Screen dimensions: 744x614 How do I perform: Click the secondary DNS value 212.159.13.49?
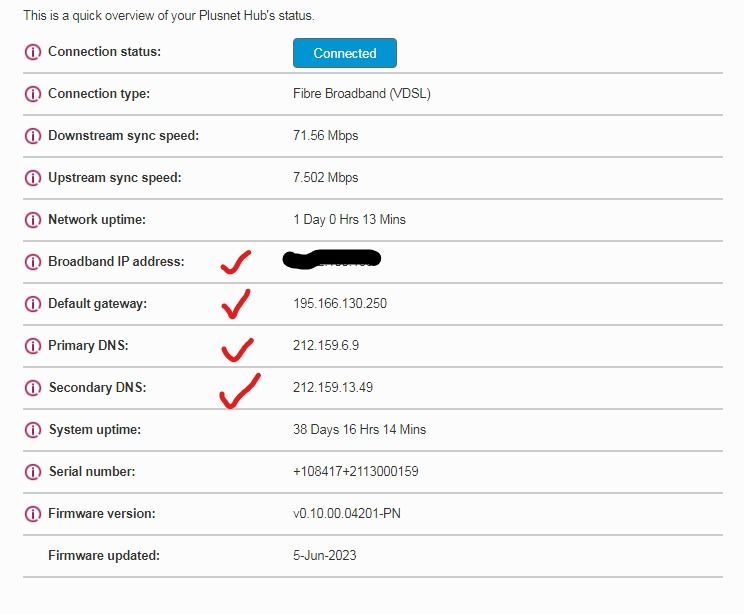pyautogui.click(x=332, y=388)
